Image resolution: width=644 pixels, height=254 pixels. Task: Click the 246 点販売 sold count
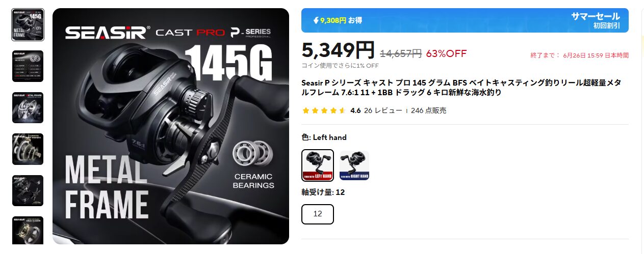428,110
